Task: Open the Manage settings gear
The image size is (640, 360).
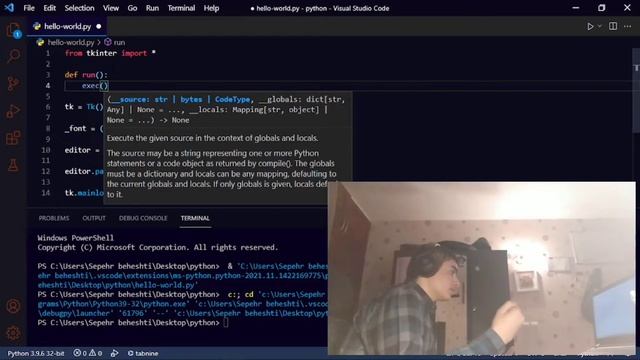Action: 13,333
